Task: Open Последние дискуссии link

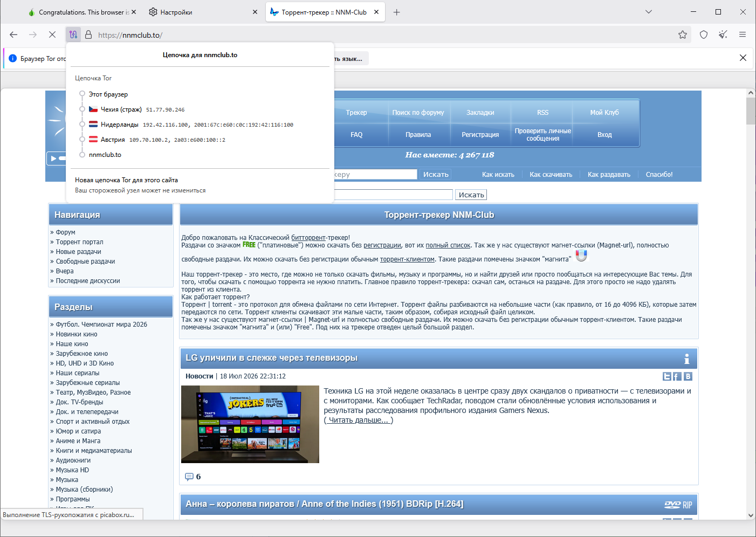Action: click(x=88, y=281)
